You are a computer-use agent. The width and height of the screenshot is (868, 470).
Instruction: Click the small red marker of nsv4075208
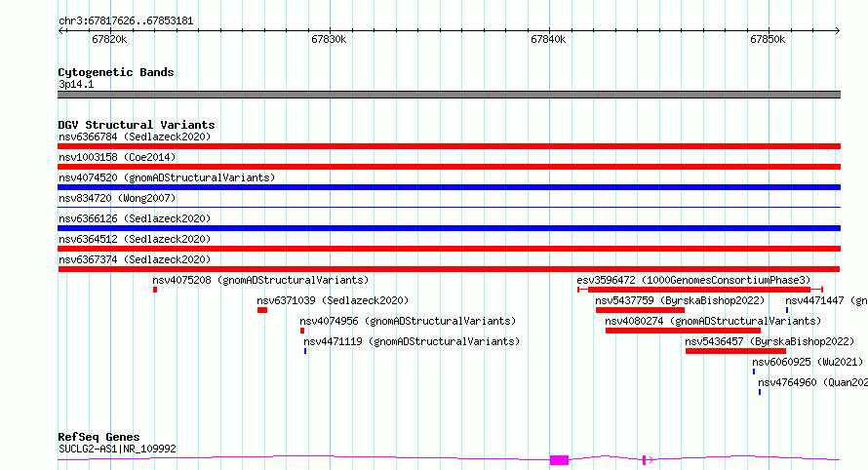[x=155, y=290]
